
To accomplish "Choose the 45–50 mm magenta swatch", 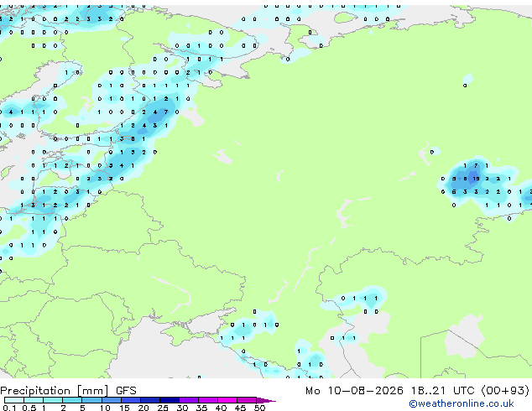I will [247, 400].
